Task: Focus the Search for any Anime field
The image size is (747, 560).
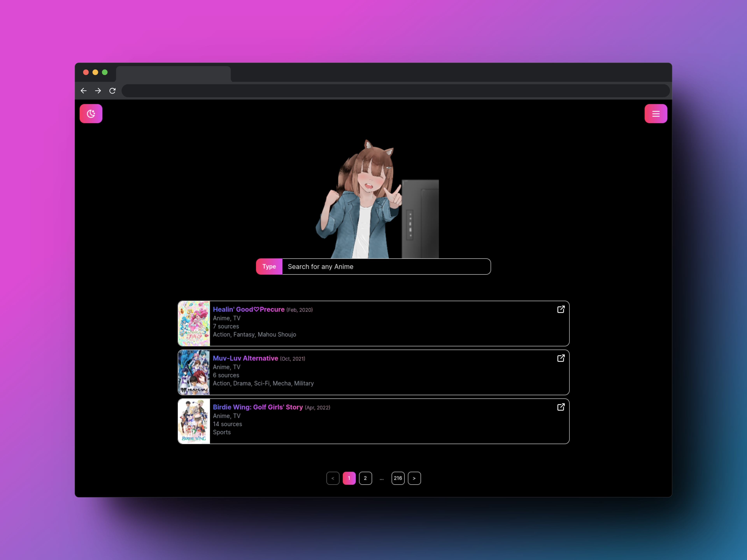Action: [x=386, y=267]
